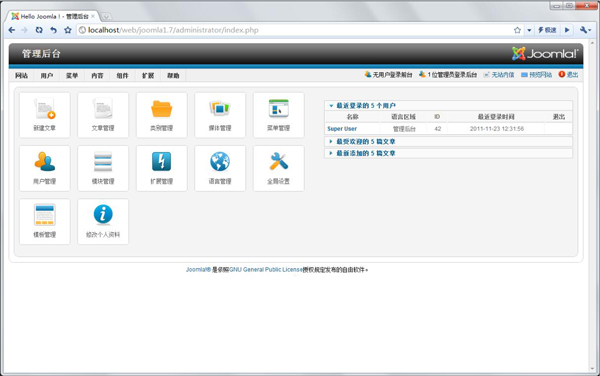Focus the localhost address bar
Screen dimensions: 600x376
coord(295,30)
